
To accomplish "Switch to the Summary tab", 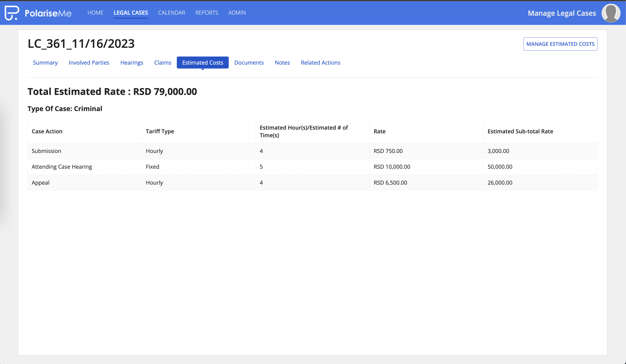I will pos(45,63).
